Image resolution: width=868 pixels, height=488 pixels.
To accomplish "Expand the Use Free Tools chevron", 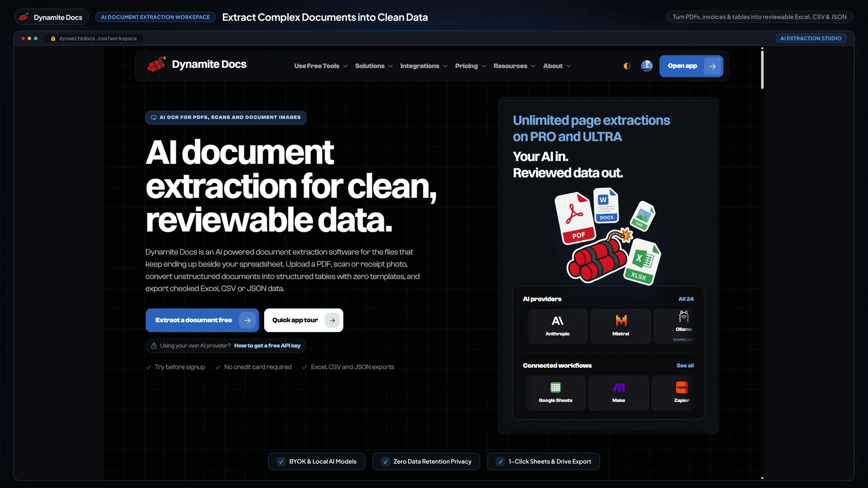I will click(x=345, y=66).
